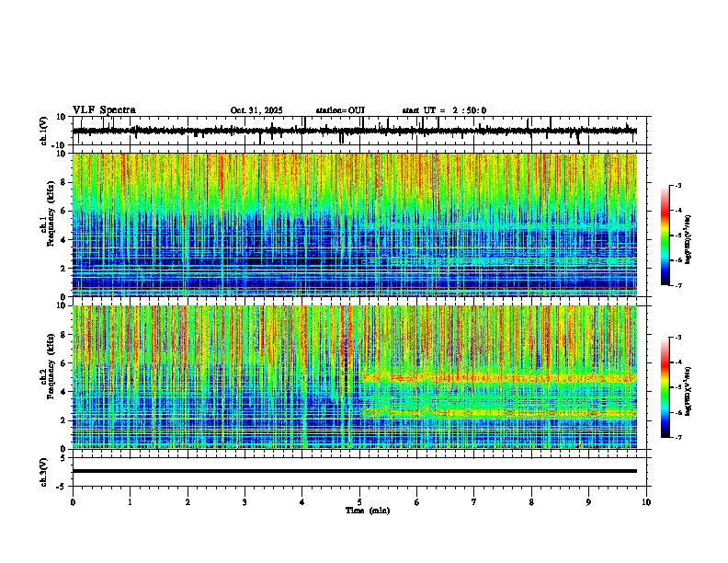Image resolution: width=728 pixels, height=563 pixels.
Task: Click the time axis tick label "0"
Action: pos(73,502)
